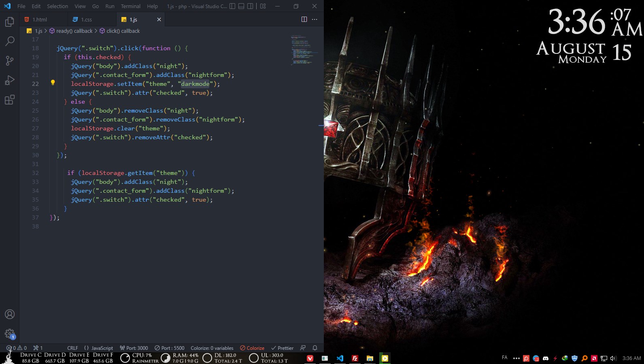Image resolution: width=644 pixels, height=364 pixels.
Task: Open the View menu
Action: [x=80, y=6]
